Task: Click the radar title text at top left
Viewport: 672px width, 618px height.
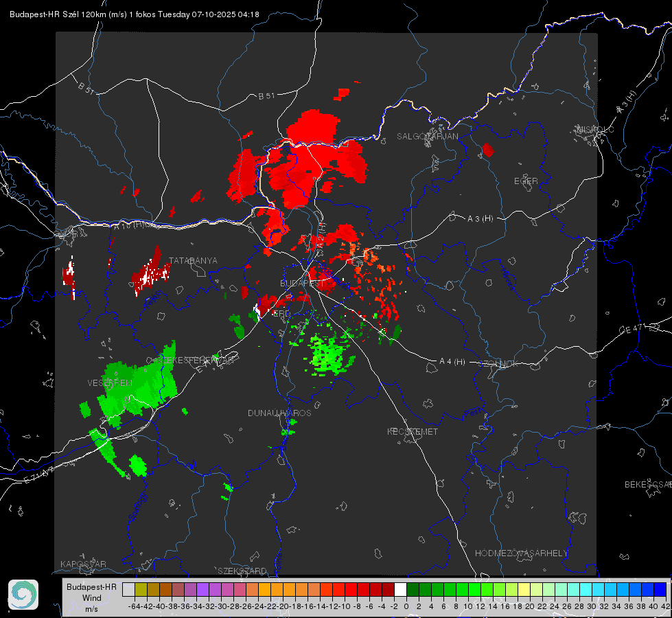Action: pyautogui.click(x=134, y=14)
